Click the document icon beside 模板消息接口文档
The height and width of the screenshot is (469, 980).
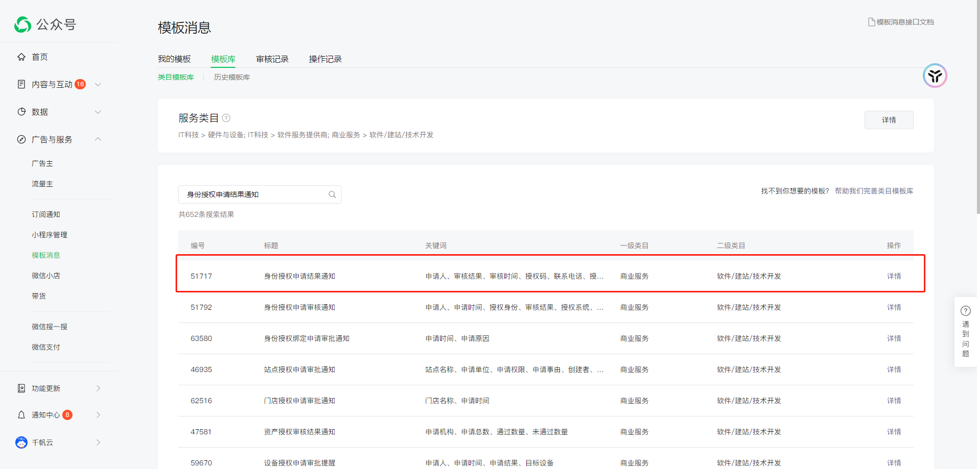tap(872, 22)
